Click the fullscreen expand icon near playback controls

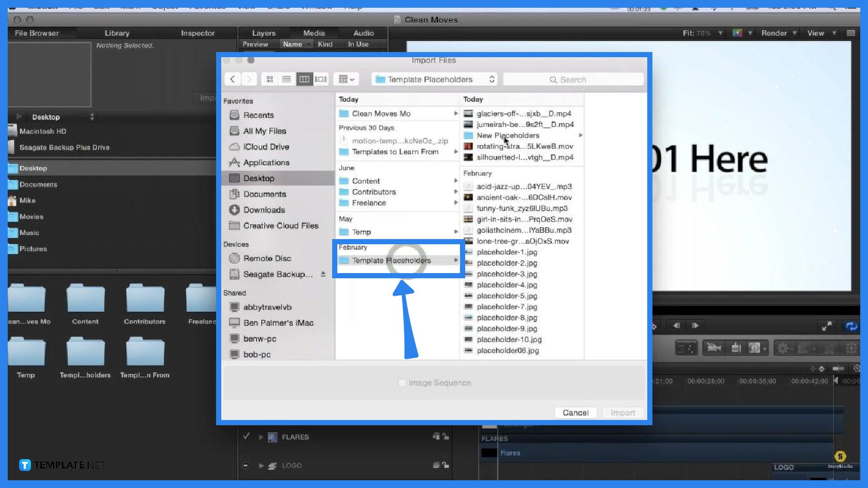tap(827, 325)
